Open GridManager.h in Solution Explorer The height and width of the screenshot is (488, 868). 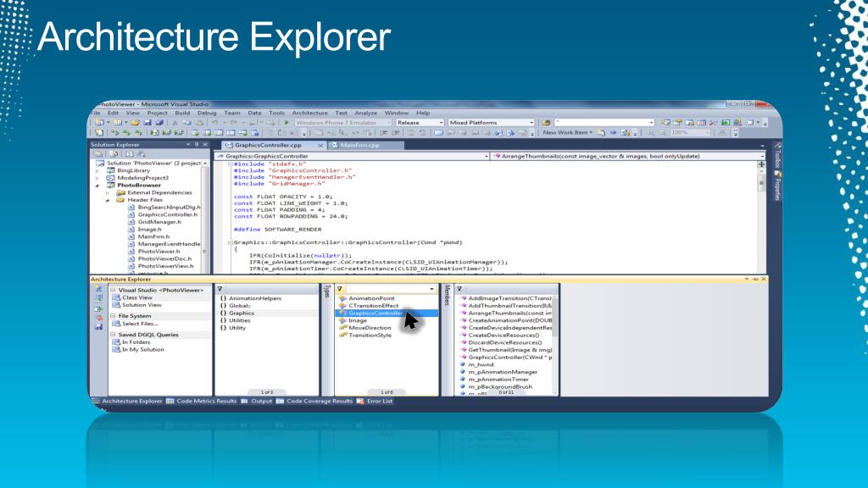click(x=159, y=222)
